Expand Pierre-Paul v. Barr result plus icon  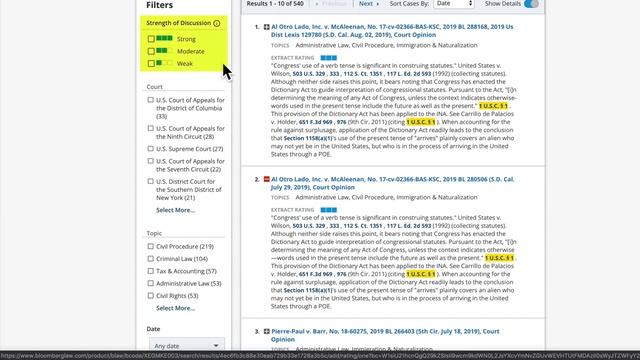[x=267, y=331]
